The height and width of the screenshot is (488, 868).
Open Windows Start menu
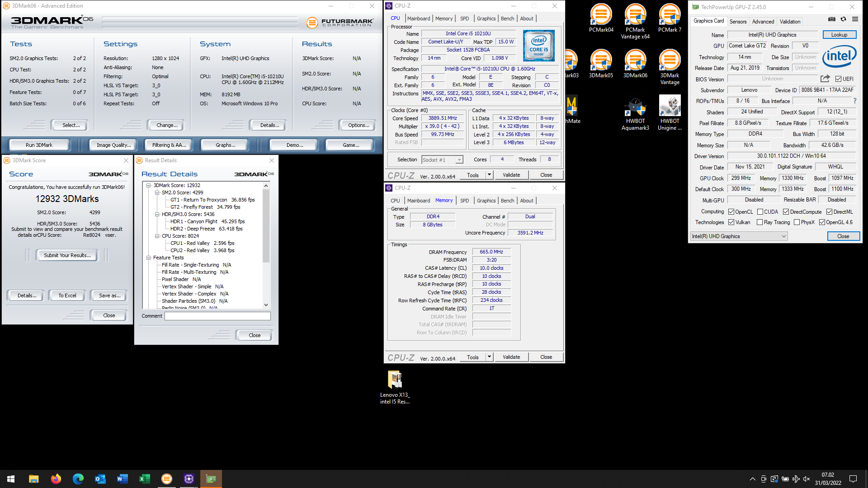coord(11,479)
